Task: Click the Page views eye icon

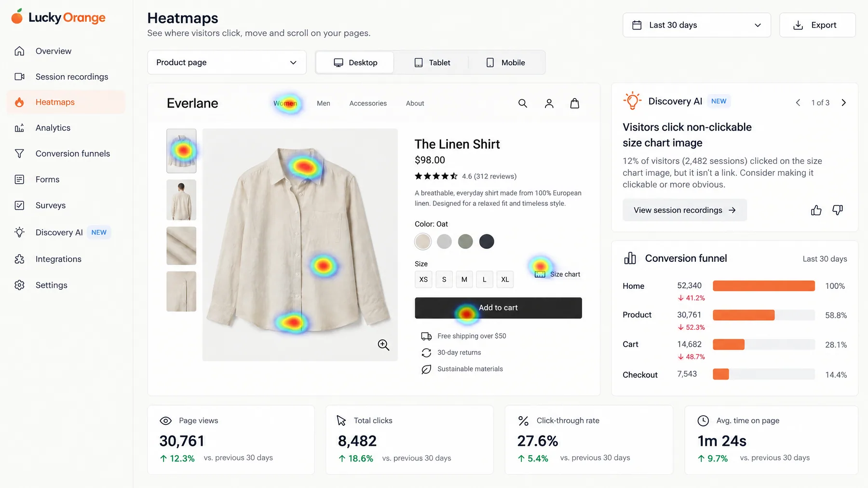Action: 165,421
